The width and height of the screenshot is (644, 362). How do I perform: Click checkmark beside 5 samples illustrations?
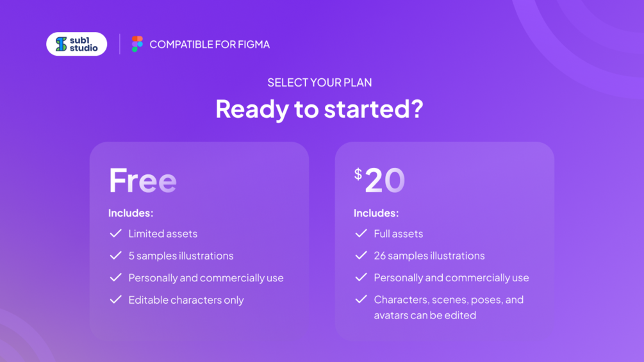pos(116,256)
